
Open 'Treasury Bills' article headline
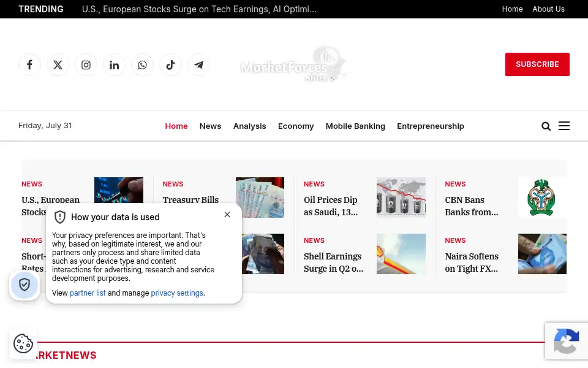point(190,200)
